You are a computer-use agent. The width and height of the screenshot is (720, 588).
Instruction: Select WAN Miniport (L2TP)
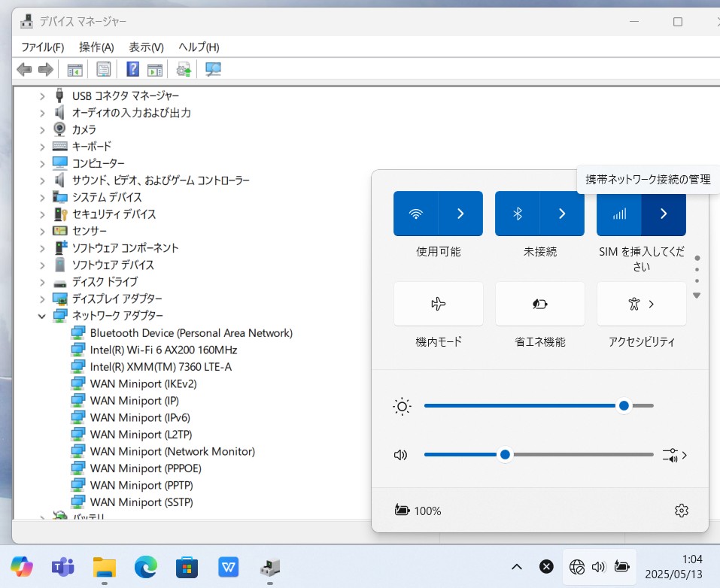(141, 434)
